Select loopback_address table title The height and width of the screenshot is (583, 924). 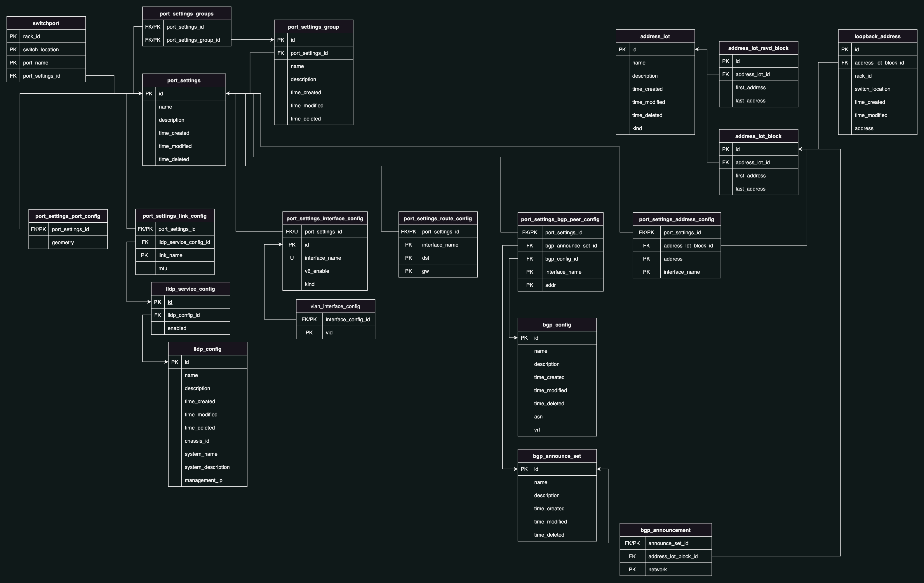point(878,36)
